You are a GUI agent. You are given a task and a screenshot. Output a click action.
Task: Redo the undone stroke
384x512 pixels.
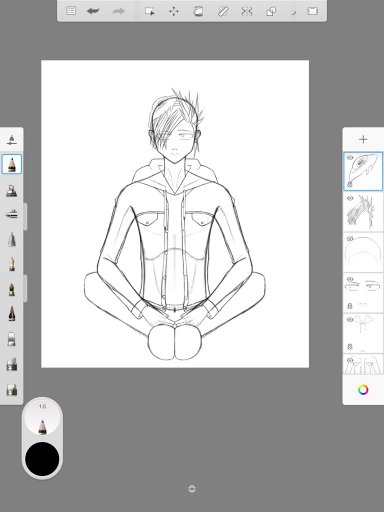[118, 11]
